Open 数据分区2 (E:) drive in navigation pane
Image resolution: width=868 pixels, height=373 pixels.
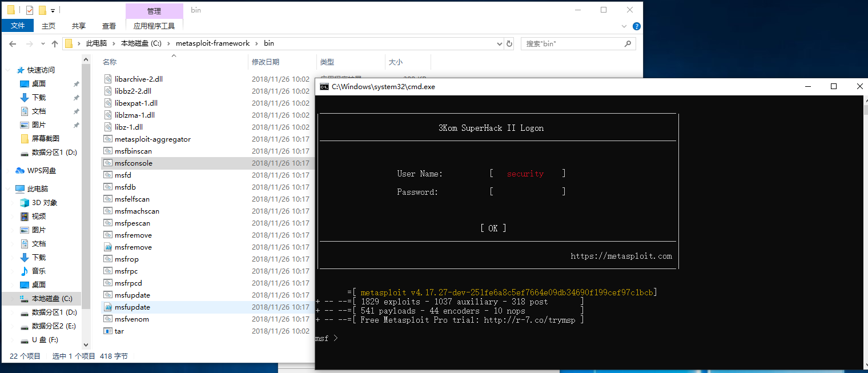click(x=54, y=326)
